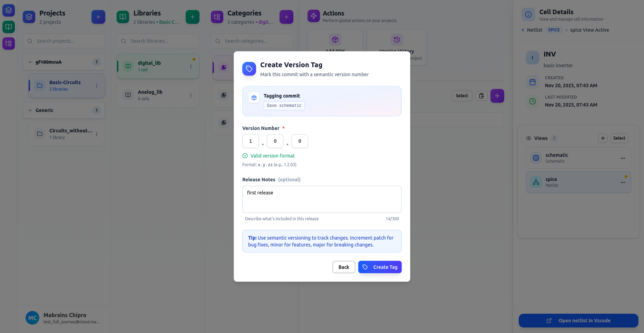Open the Categories sidebar icon

tap(9, 43)
